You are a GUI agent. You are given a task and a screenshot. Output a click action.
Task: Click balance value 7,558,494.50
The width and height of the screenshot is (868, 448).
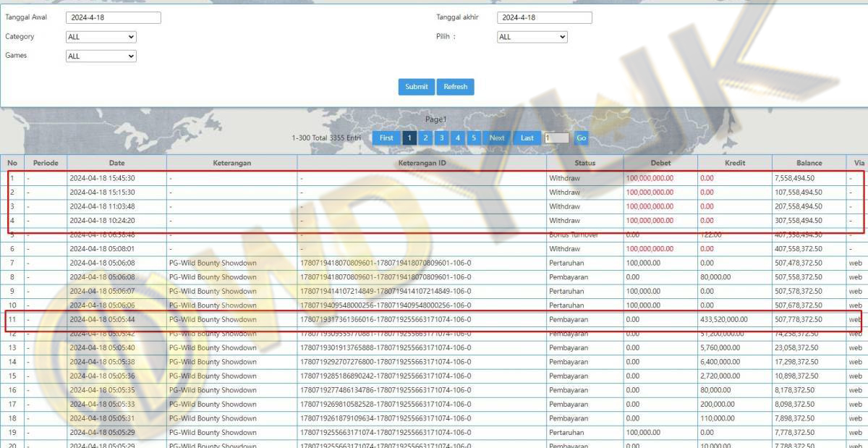pos(795,178)
